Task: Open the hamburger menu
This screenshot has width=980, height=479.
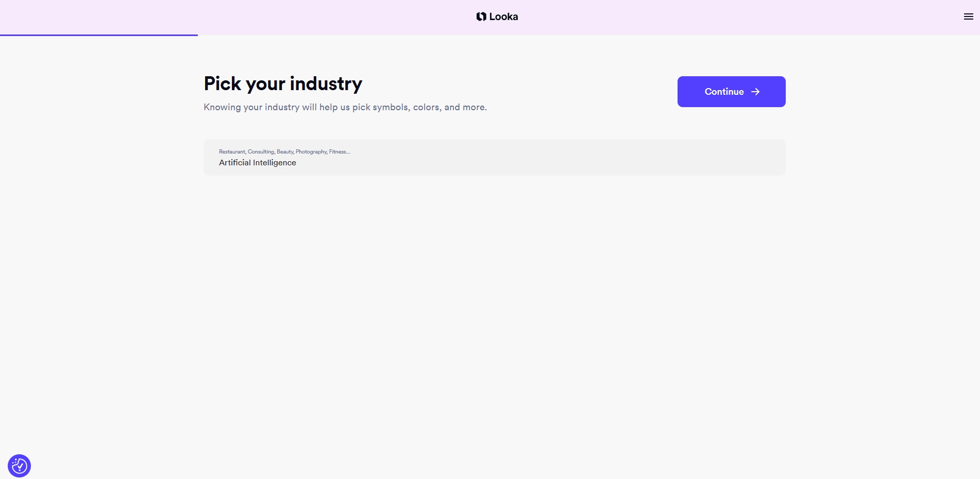Action: coord(968,16)
